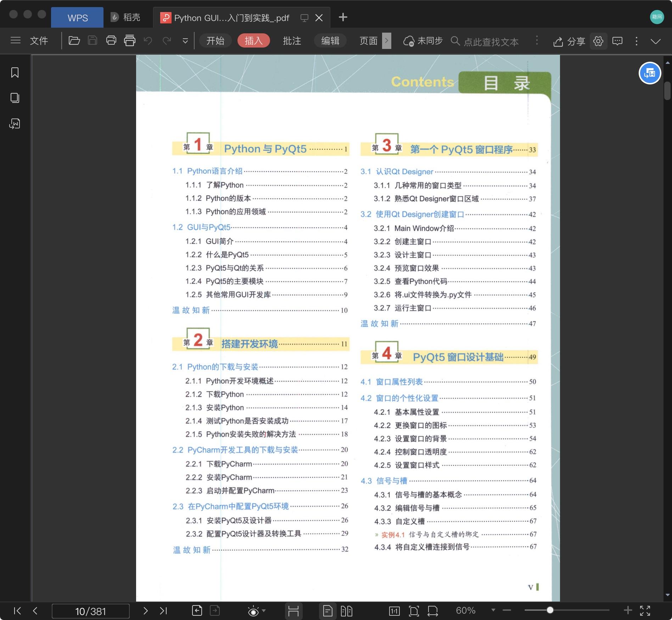Expand more ribbon tabs arrow

tap(387, 41)
